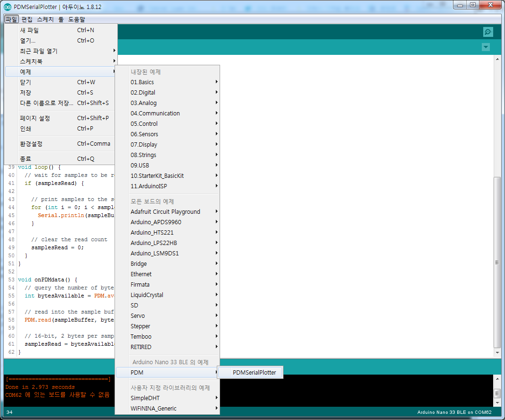Open Arduino_LSM9DS1 examples entry
The image size is (505, 420).
pyautogui.click(x=168, y=254)
